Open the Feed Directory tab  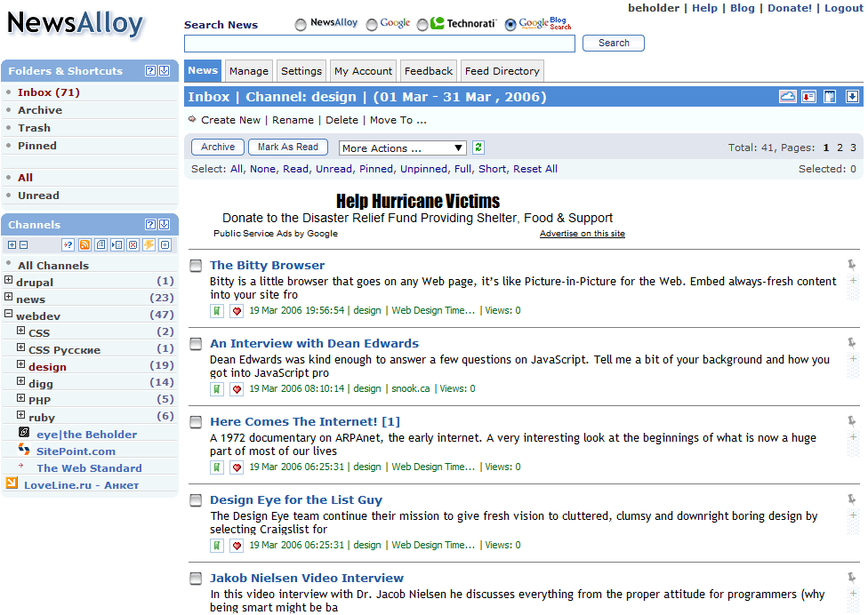(502, 71)
